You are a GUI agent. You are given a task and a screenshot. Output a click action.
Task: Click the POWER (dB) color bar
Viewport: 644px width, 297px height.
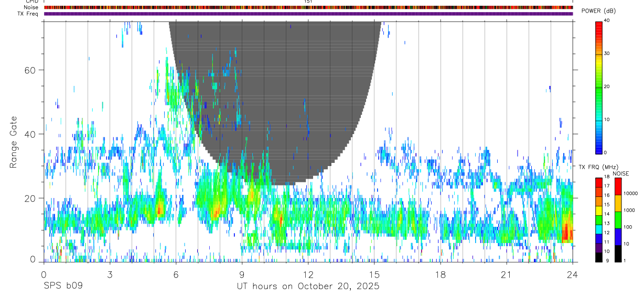click(598, 87)
